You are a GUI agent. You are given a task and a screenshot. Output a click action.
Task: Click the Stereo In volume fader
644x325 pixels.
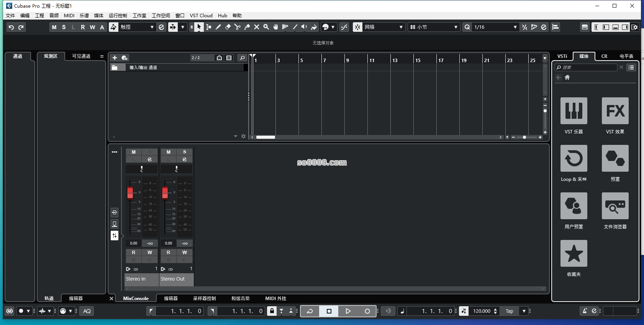(130, 192)
